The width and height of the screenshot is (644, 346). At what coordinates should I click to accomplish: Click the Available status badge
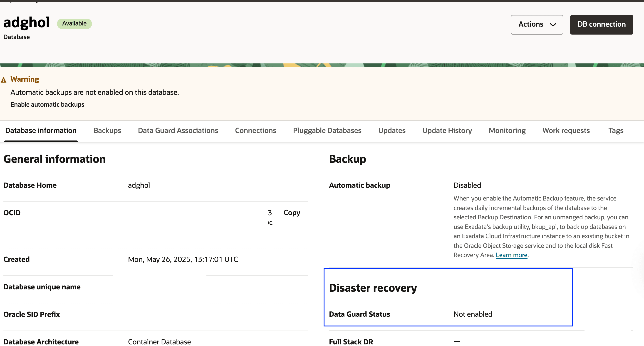pos(74,23)
